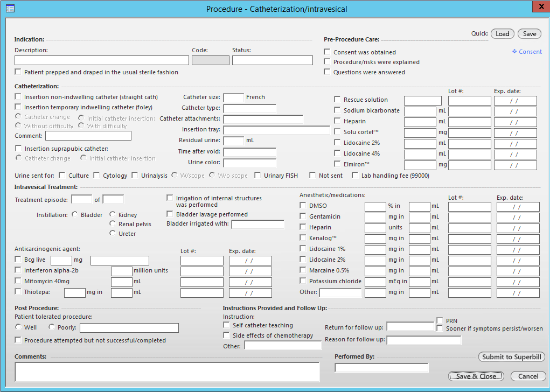Check Interferon alpha-2b agent

click(18, 270)
